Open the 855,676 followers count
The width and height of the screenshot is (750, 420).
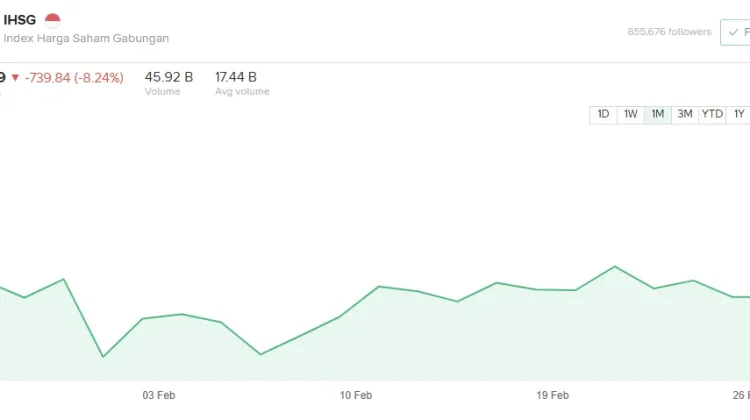pyautogui.click(x=669, y=31)
